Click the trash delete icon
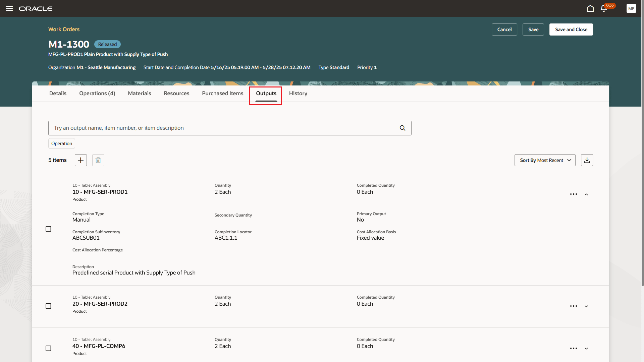This screenshot has height=362, width=644. (98, 160)
